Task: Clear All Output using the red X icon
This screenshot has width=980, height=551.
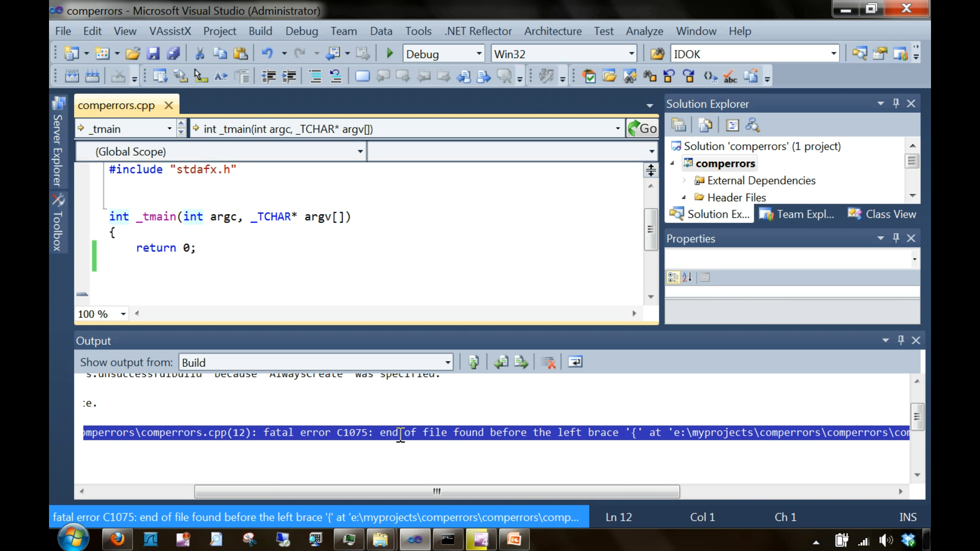Action: click(549, 362)
